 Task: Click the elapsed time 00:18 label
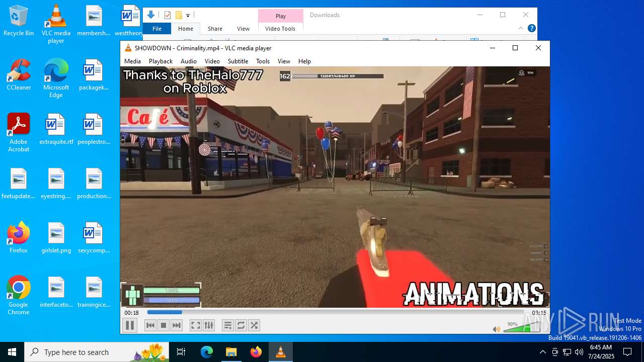132,313
